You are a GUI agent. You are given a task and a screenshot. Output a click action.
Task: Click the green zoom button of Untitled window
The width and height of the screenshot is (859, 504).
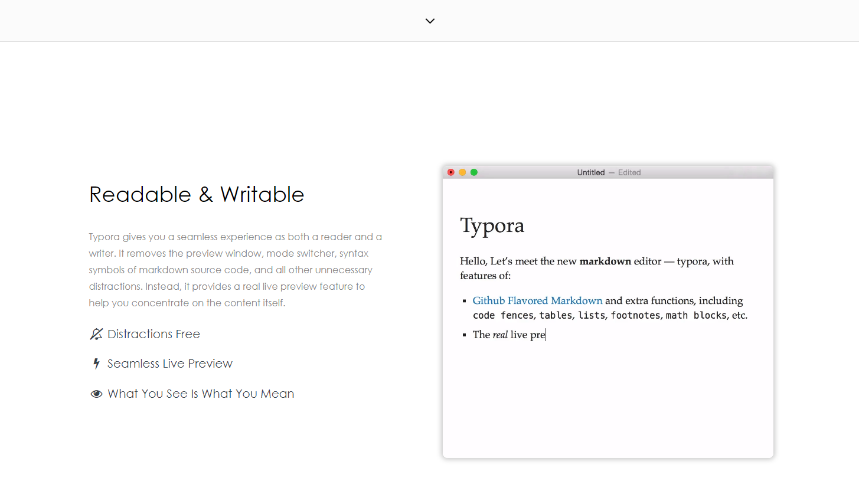(x=473, y=172)
